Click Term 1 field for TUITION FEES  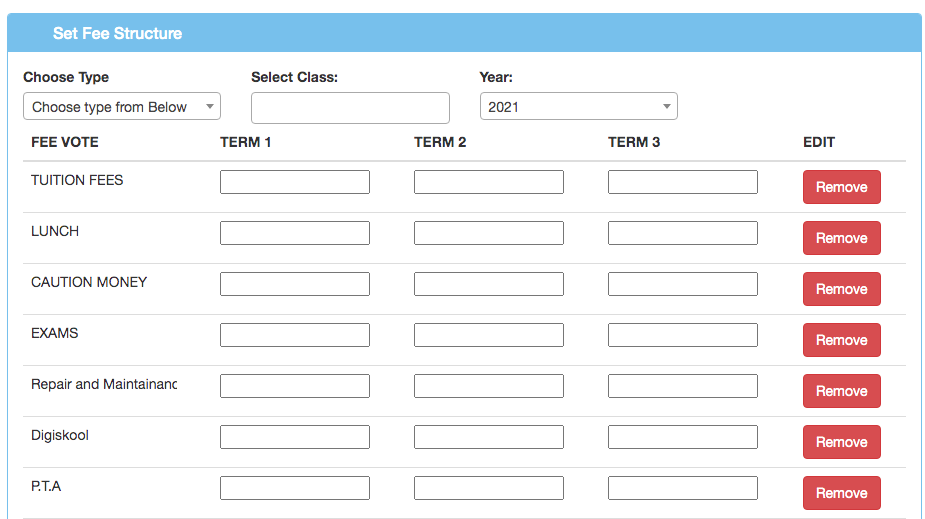(x=294, y=182)
